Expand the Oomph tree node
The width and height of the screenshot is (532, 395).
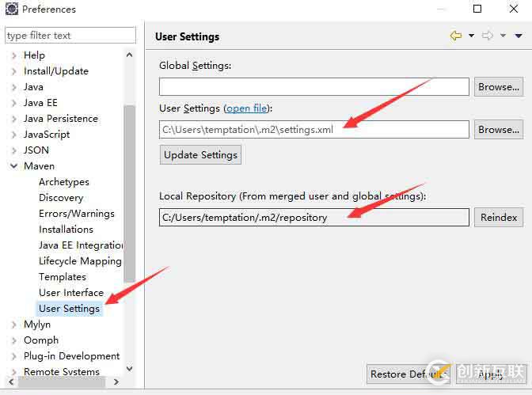pos(13,340)
